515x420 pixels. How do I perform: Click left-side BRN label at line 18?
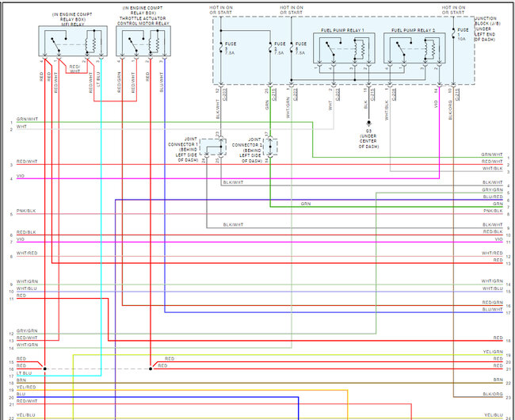[x=21, y=380]
